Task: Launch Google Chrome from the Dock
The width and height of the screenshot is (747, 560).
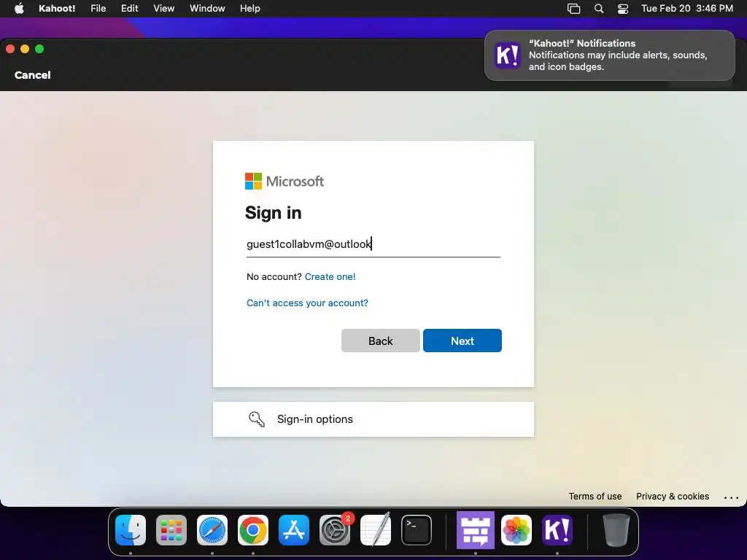Action: 253,530
